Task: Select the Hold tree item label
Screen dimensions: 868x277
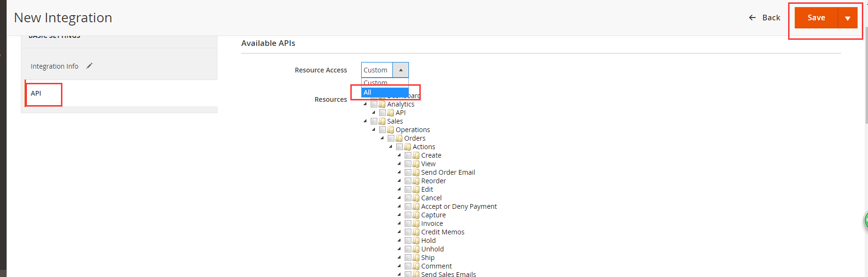Action: point(428,241)
